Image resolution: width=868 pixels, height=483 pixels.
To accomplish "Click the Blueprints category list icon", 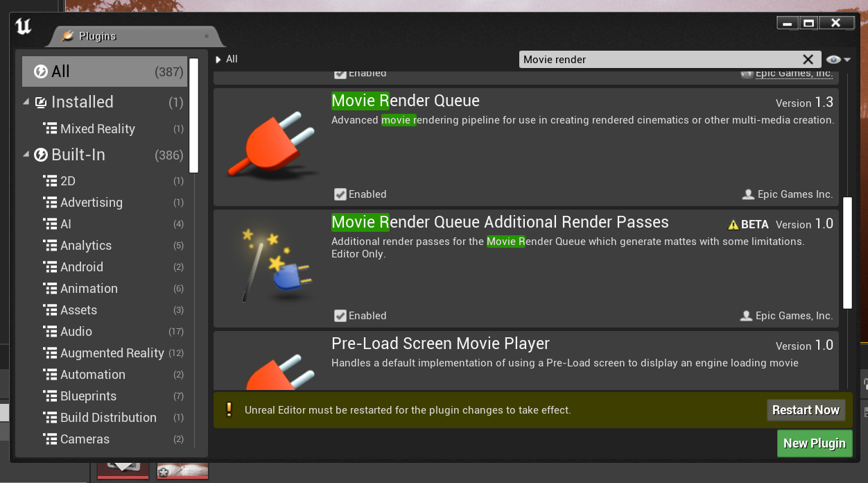I will 50,396.
